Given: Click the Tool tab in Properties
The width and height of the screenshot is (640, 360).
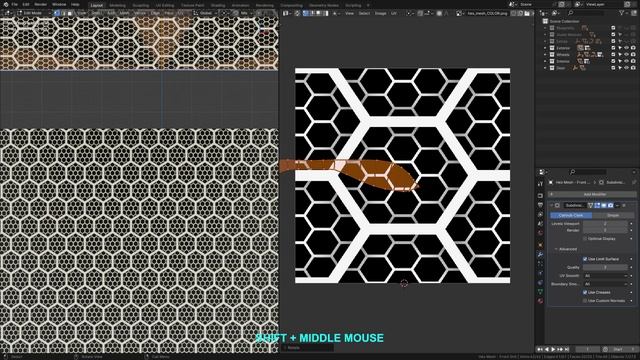Looking at the screenshot, I should click(540, 184).
